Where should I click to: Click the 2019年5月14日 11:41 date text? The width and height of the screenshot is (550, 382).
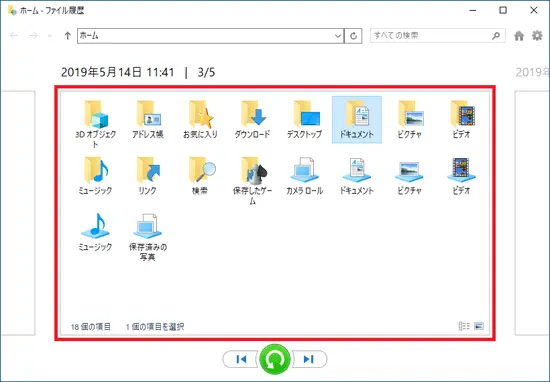click(118, 72)
